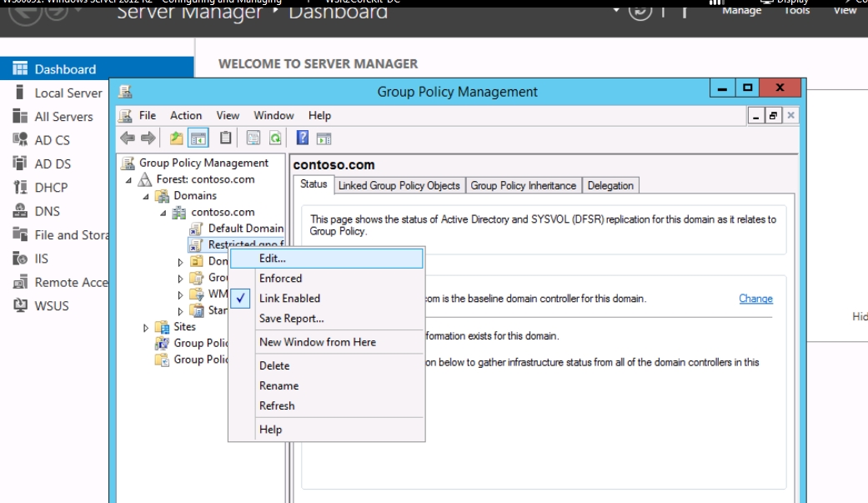Minimize the inner console child window
Viewport: 868px width, 503px height.
(755, 115)
